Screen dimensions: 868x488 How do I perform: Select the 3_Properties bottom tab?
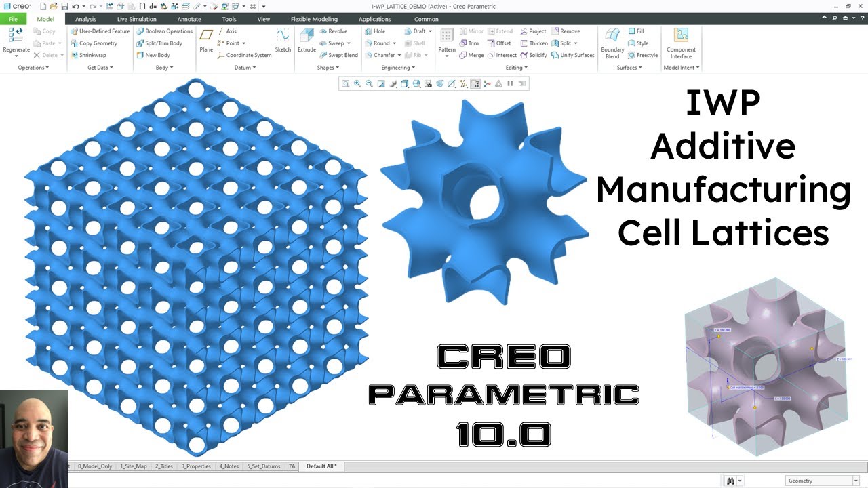196,466
